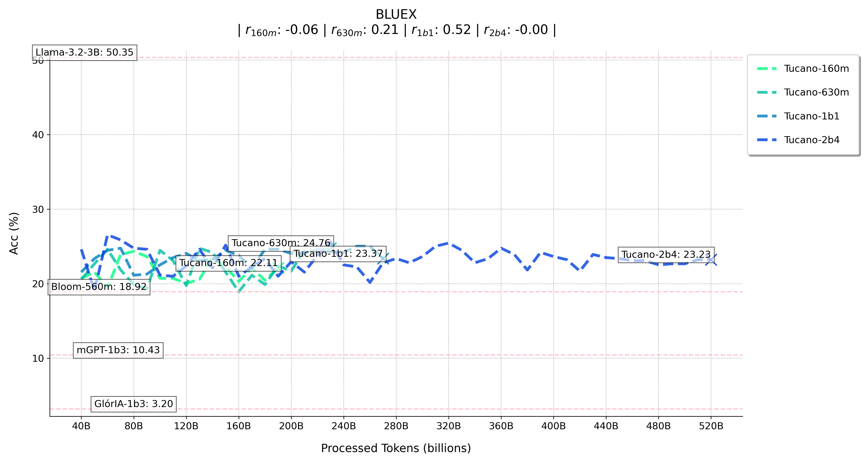Click Tucano-160m legend entry text
Viewport: 868px width, 463px height.
click(816, 69)
